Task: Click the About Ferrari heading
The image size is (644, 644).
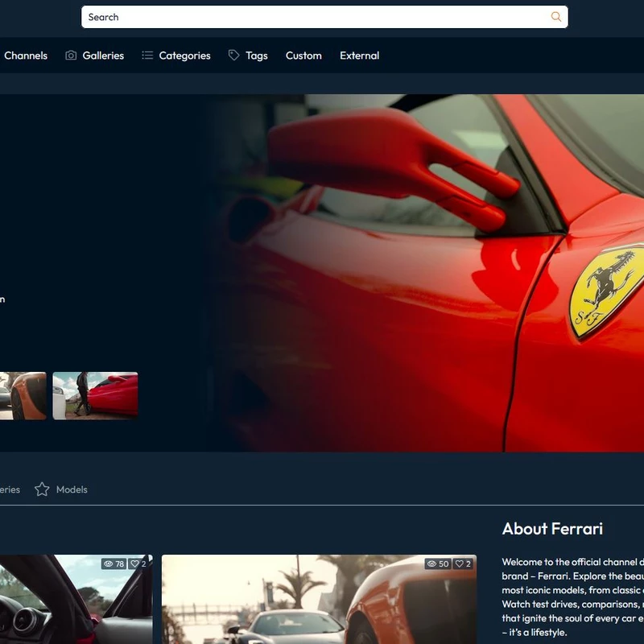Action: pos(552,529)
